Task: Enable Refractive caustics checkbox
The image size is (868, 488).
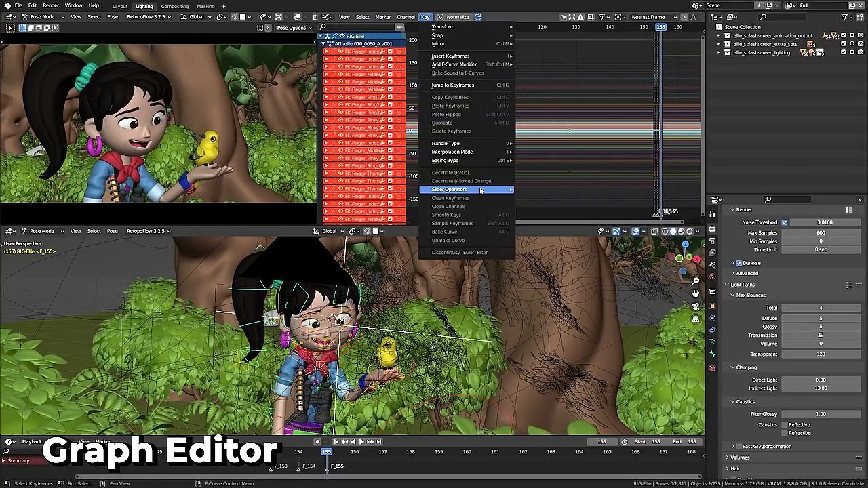Action: tap(785, 433)
